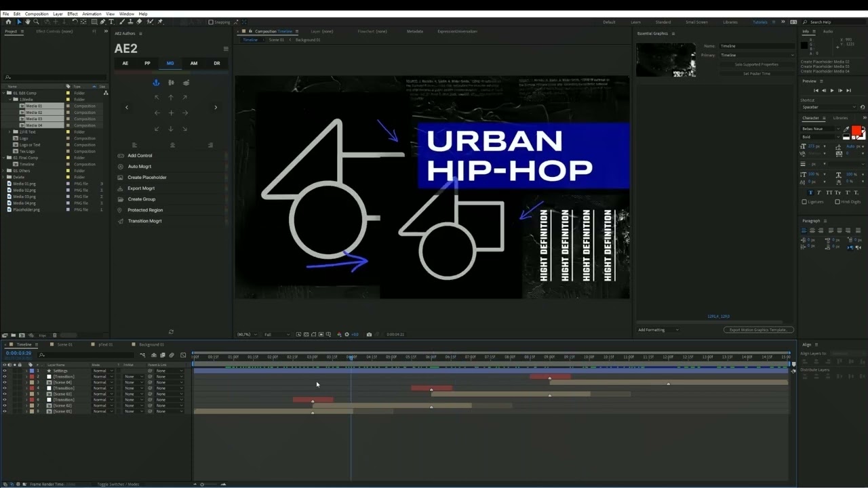Click the snapshot camera icon below viewer
This screenshot has width=868, height=488.
tap(369, 334)
